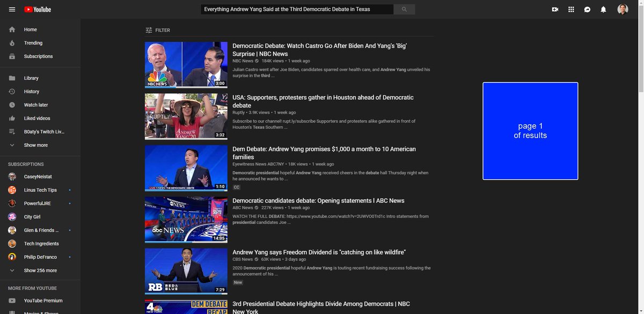644x314 pixels.
Task: Open Philip DeFranco channel
Action: click(x=40, y=257)
